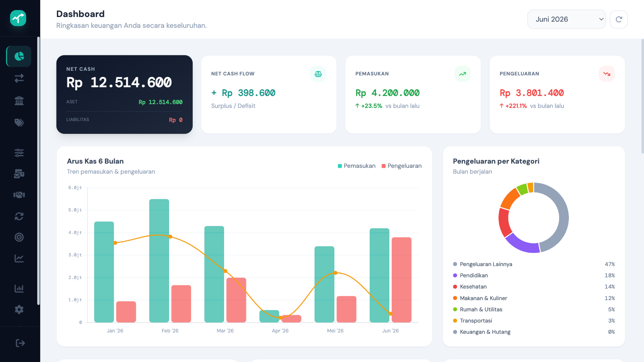Click the trending down icon on Pengeluaran card
644x362 pixels.
click(x=607, y=74)
